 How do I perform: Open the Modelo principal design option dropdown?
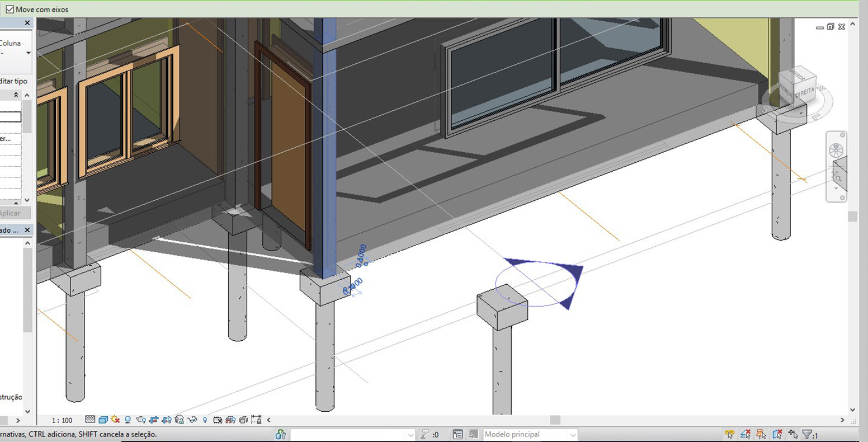(x=530, y=435)
